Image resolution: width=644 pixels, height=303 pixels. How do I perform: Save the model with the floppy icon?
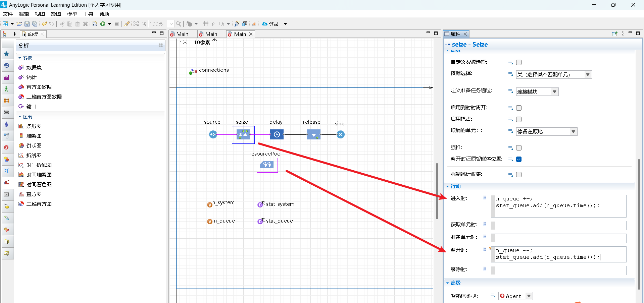pos(27,24)
